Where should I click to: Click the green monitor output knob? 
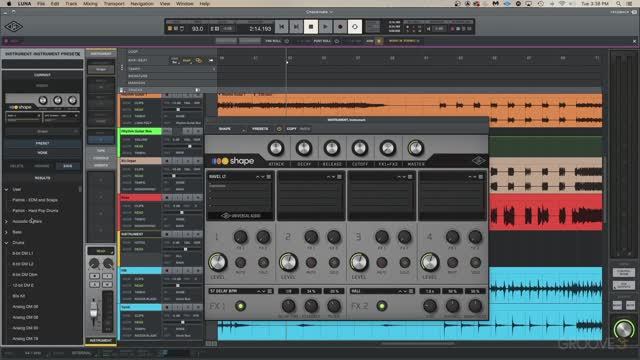coord(623,329)
